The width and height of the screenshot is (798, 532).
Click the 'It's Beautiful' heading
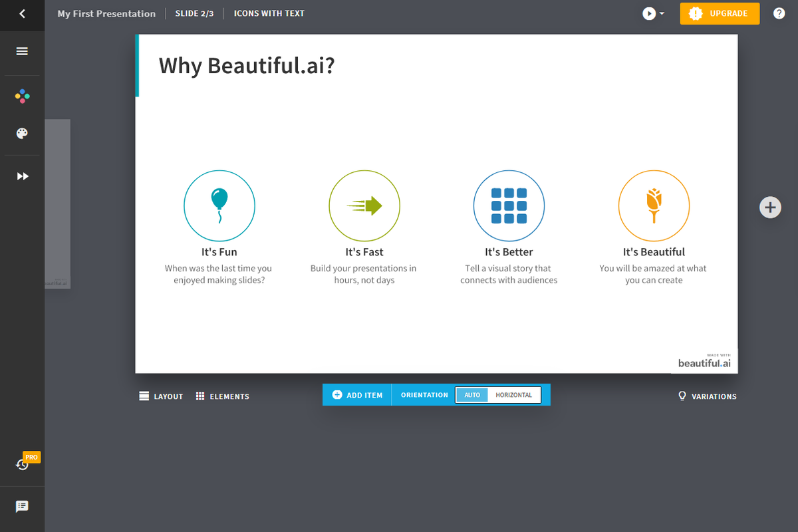point(654,252)
